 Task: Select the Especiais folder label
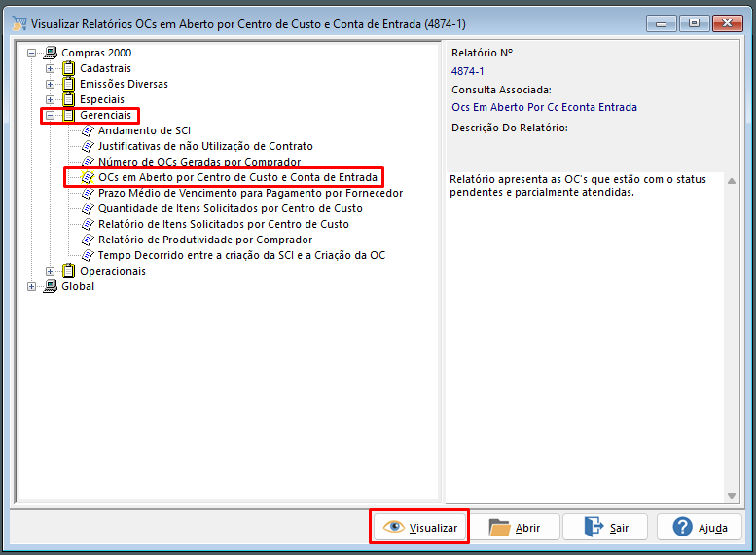[102, 99]
